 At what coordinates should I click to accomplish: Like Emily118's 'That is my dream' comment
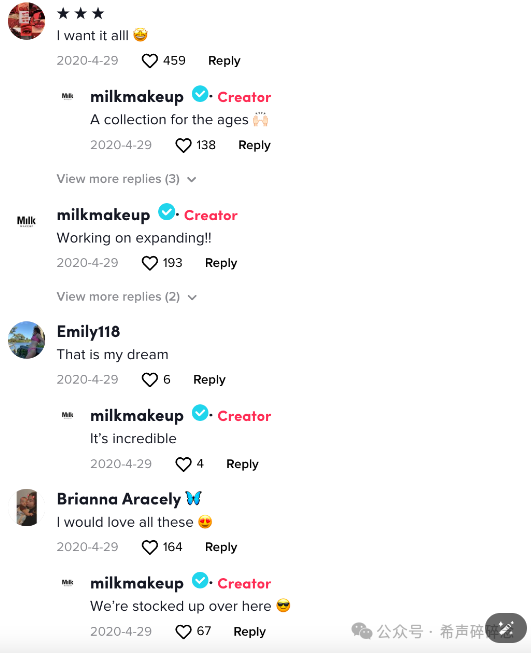[150, 380]
